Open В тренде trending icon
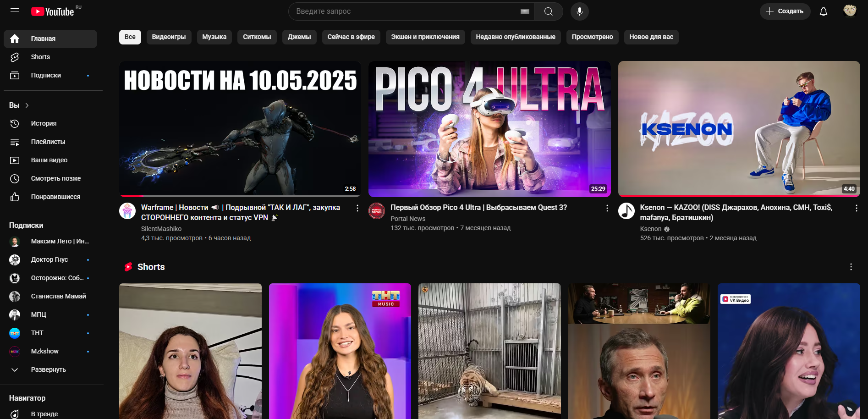 [15, 414]
